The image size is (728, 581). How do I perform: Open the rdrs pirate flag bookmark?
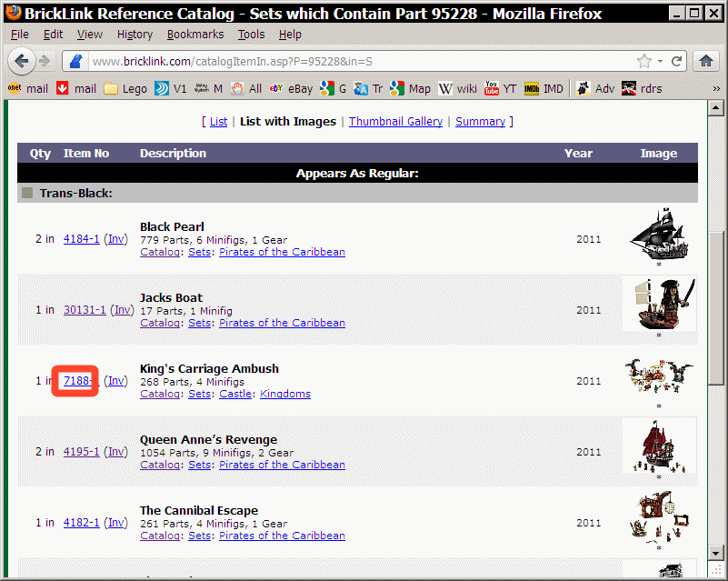click(x=642, y=88)
